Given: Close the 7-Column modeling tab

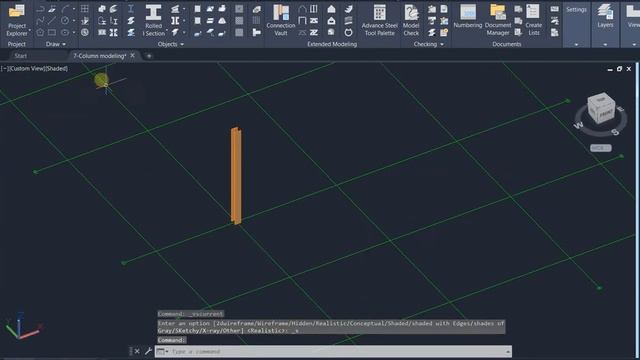Looking at the screenshot, I should click(x=133, y=56).
